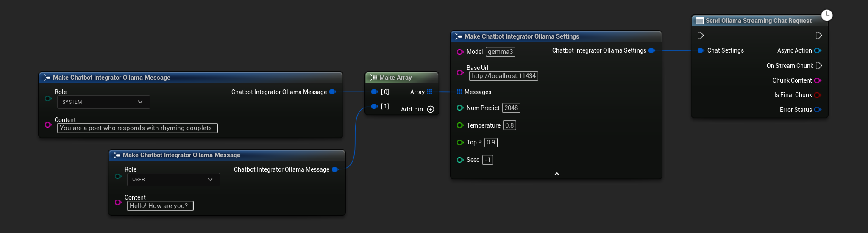Click the Messages array input pin
Image resolution: width=868 pixels, height=233 pixels.
click(459, 92)
